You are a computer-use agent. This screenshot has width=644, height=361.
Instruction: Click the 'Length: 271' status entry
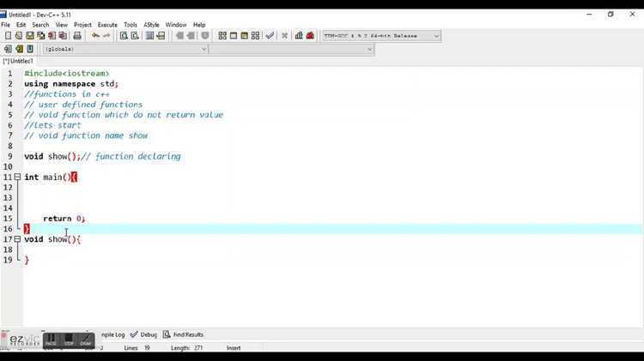(x=187, y=348)
